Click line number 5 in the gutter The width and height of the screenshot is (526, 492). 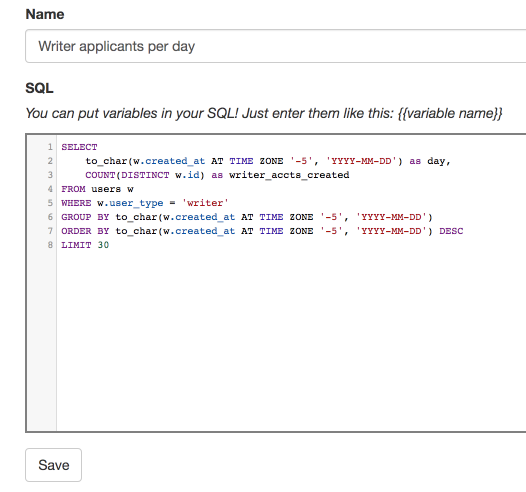tap(50, 203)
